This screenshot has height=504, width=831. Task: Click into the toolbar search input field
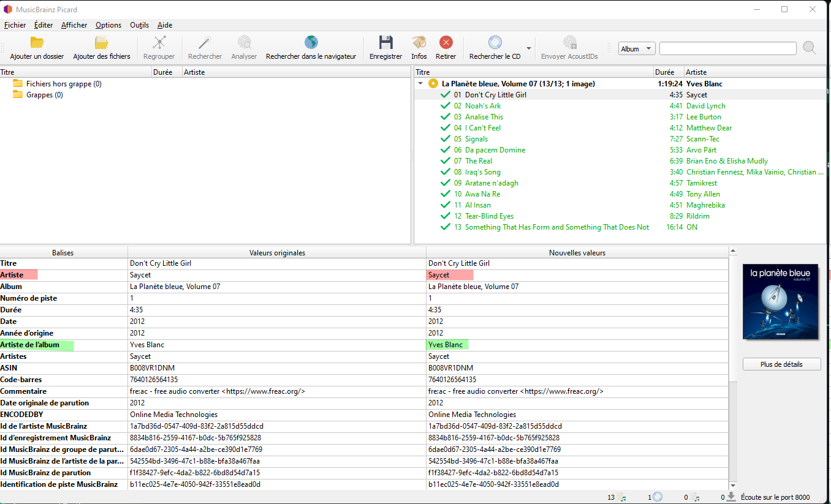pos(728,49)
